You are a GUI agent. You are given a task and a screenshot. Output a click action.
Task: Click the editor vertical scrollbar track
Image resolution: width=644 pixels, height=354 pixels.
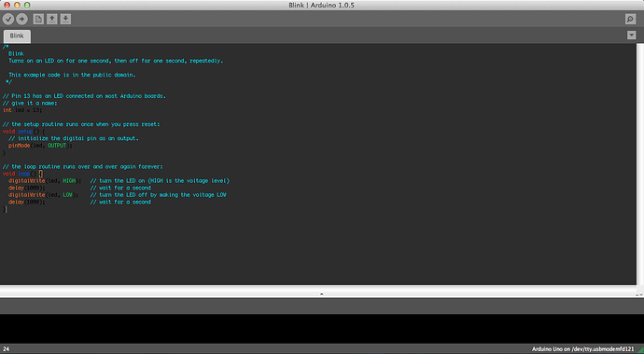click(x=640, y=164)
